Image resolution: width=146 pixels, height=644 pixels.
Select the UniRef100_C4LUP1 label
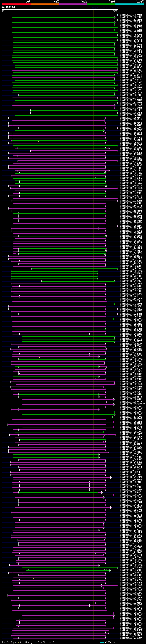(x=131, y=170)
